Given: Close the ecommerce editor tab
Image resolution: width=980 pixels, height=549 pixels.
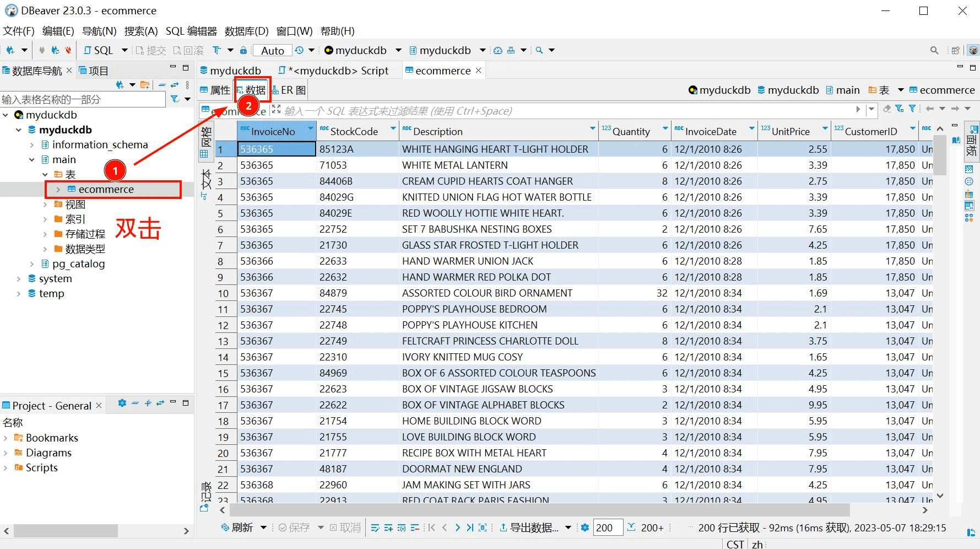Looking at the screenshot, I should pyautogui.click(x=479, y=70).
